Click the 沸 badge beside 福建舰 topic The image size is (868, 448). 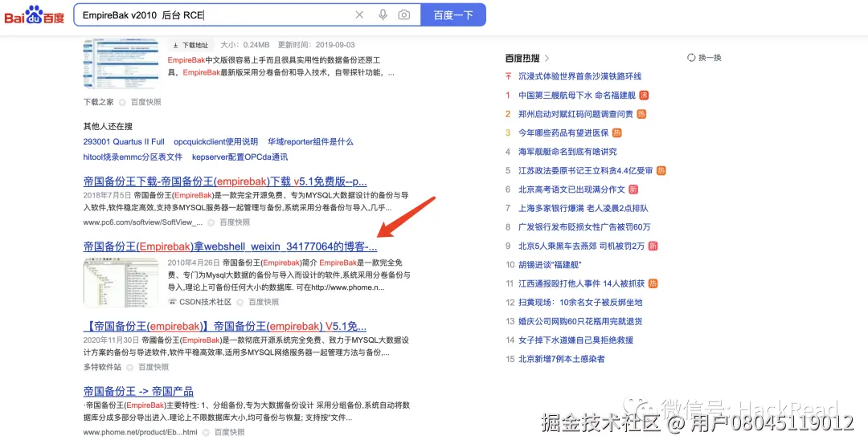pyautogui.click(x=643, y=95)
